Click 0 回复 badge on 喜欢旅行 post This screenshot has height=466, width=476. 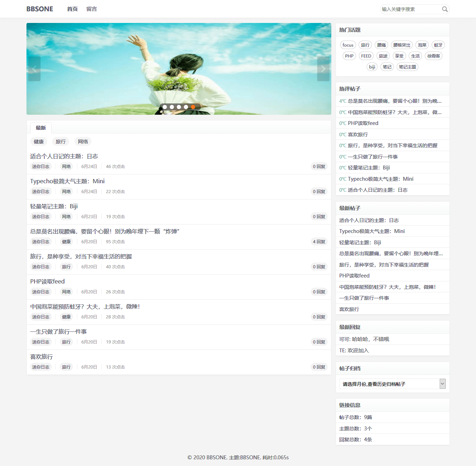319,367
